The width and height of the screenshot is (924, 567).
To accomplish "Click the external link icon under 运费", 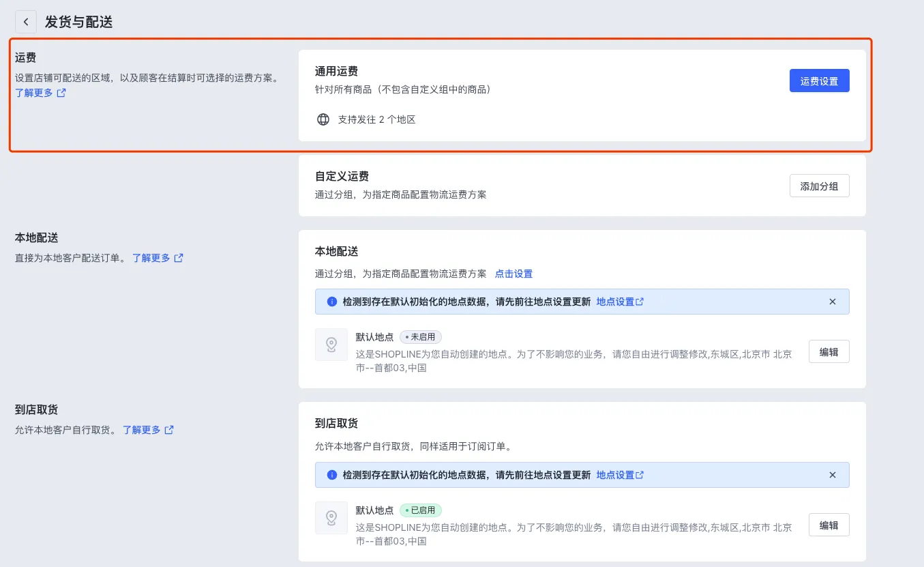I will point(61,93).
